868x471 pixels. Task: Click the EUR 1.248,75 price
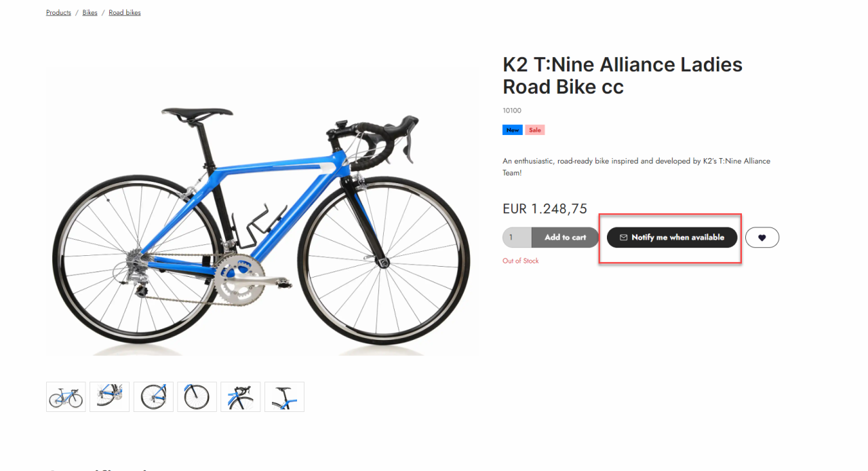pyautogui.click(x=545, y=208)
